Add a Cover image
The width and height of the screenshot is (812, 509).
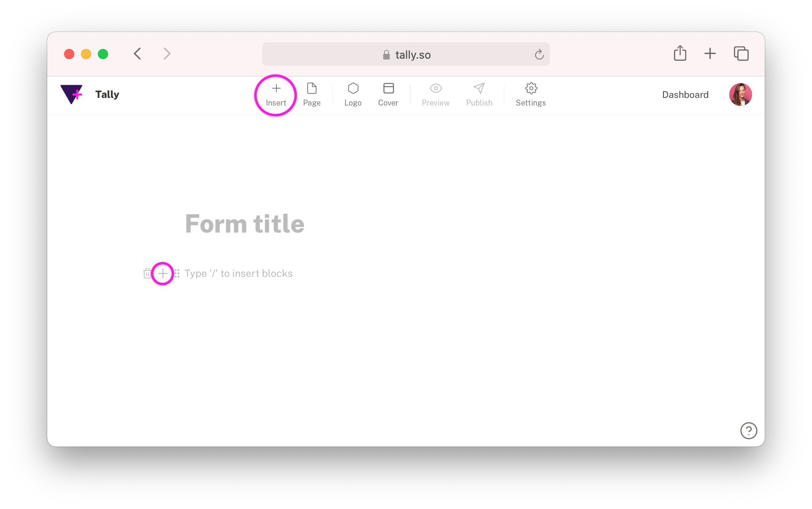pyautogui.click(x=388, y=95)
